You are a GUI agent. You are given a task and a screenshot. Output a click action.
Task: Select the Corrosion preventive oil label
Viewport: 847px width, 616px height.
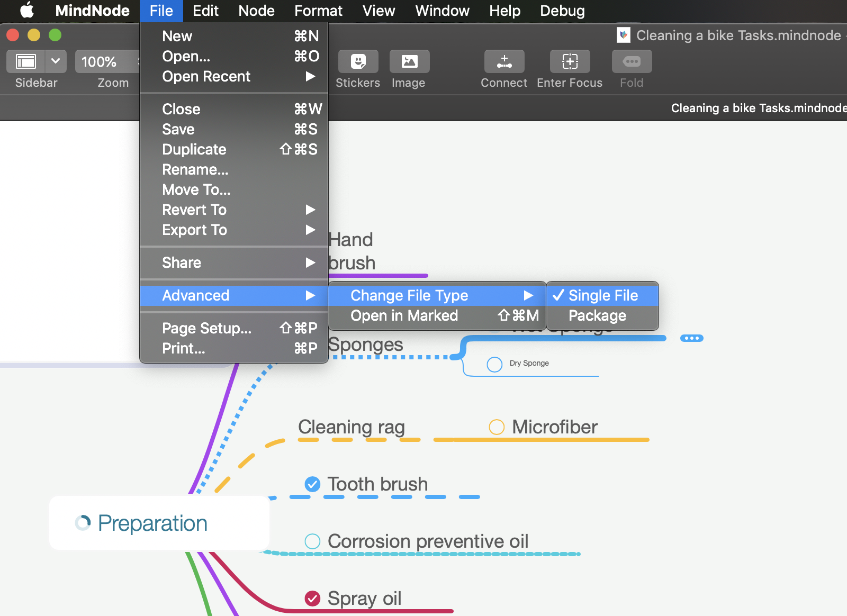point(428,541)
